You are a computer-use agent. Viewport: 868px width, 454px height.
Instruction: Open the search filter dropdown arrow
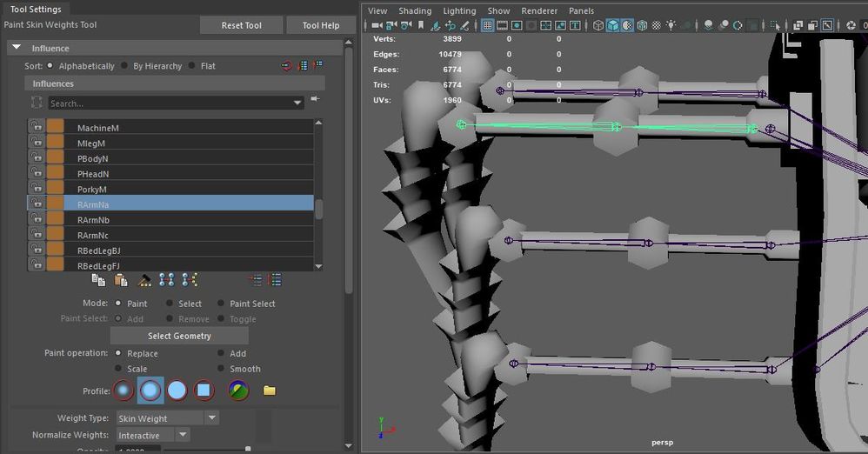pyautogui.click(x=297, y=103)
